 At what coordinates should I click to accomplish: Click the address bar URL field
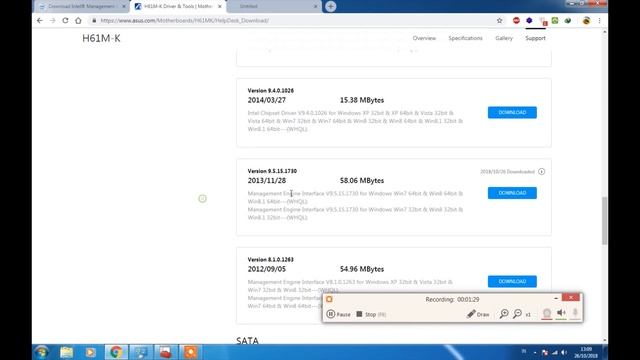click(x=294, y=20)
